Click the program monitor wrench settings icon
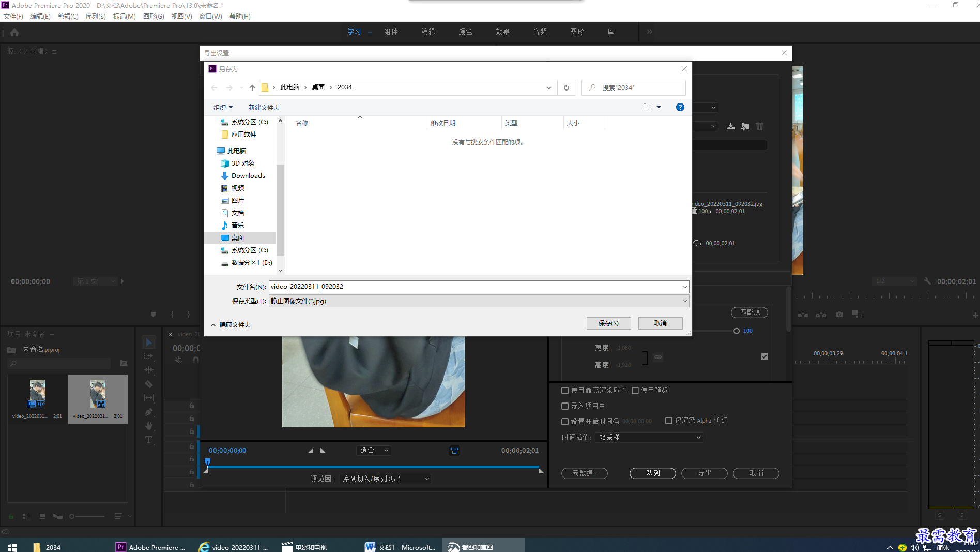 click(927, 281)
